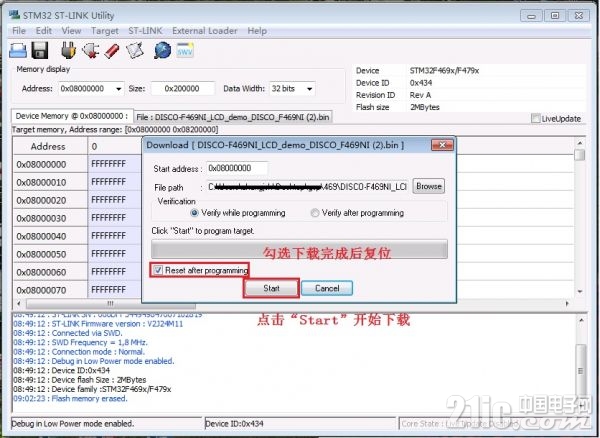Open the ST-LINK menu

click(145, 31)
